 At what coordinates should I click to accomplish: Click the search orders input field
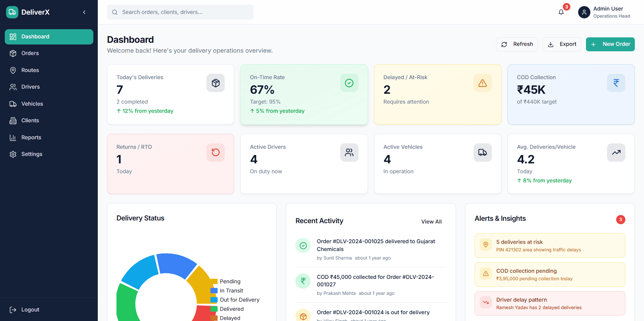click(x=180, y=12)
